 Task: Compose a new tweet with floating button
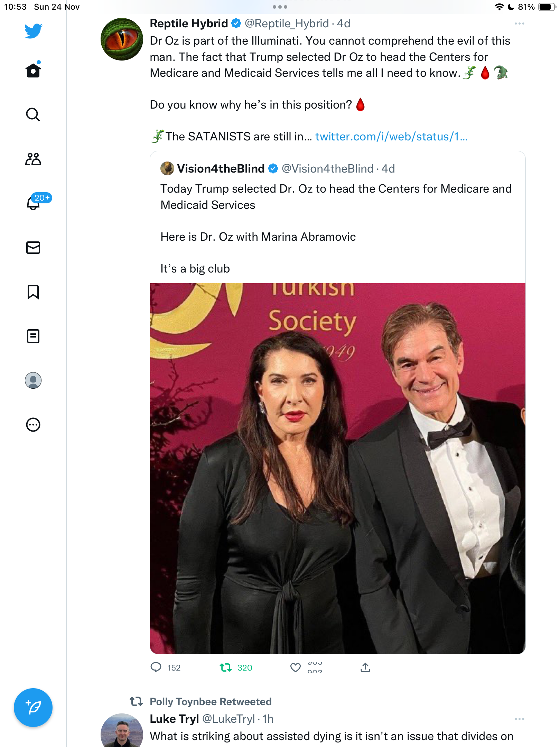click(33, 708)
